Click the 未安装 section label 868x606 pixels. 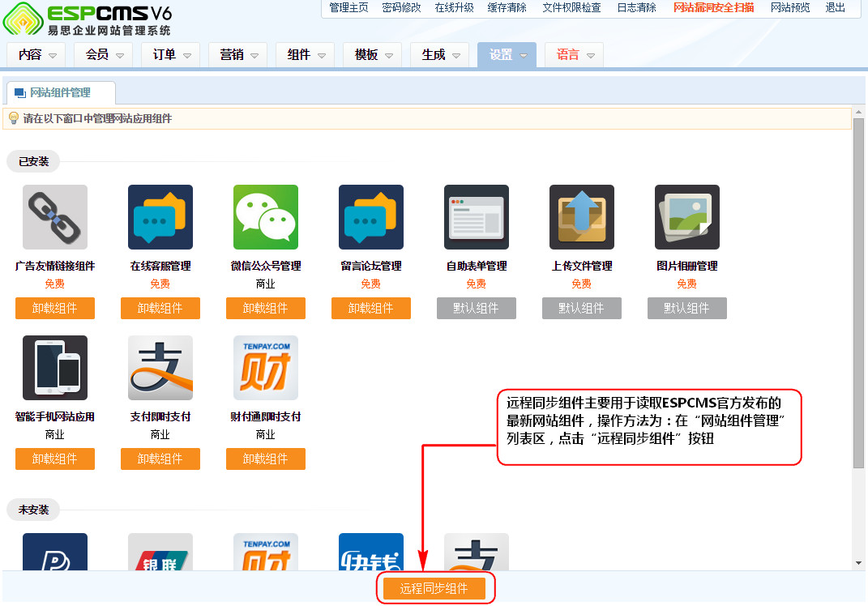coord(34,510)
